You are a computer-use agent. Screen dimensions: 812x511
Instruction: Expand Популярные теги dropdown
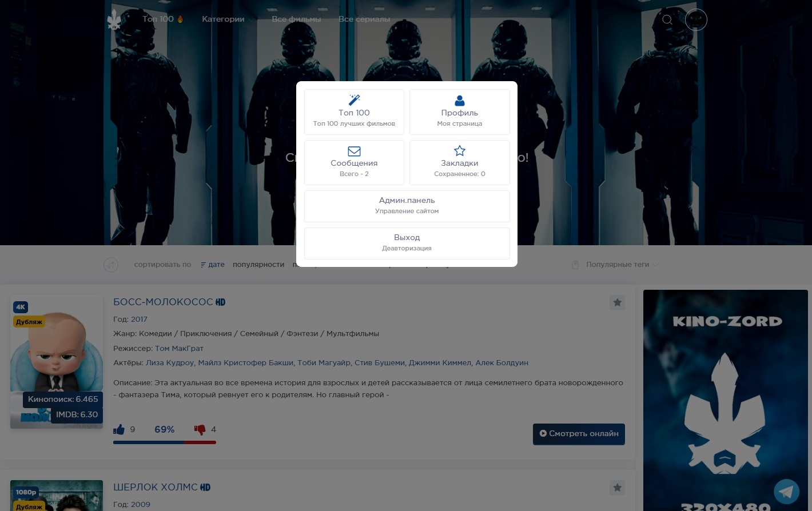[622, 265]
